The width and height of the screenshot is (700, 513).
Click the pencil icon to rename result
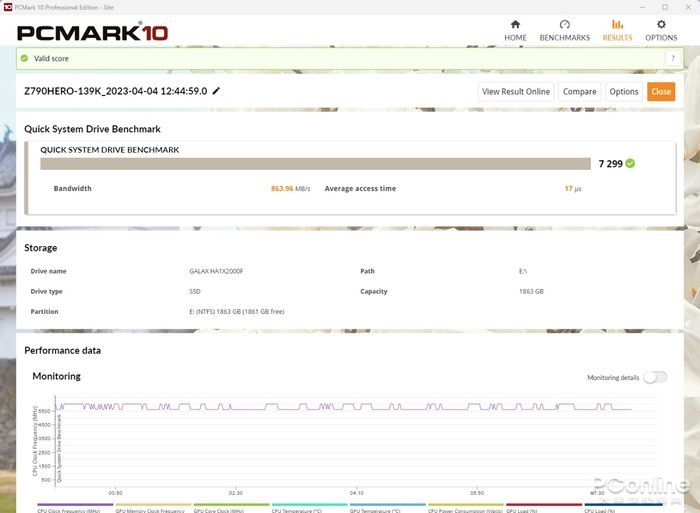pos(216,91)
